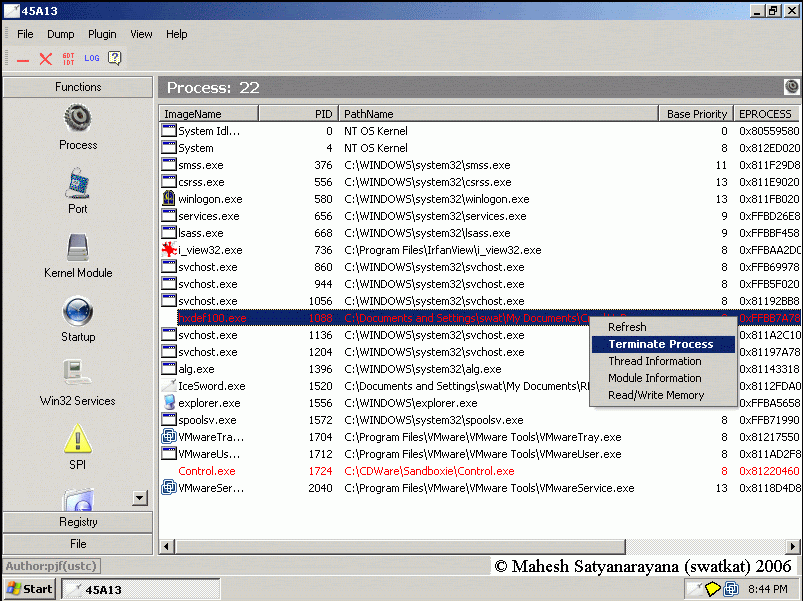Switch to the File panel button
Screen dimensions: 803x601
78,544
